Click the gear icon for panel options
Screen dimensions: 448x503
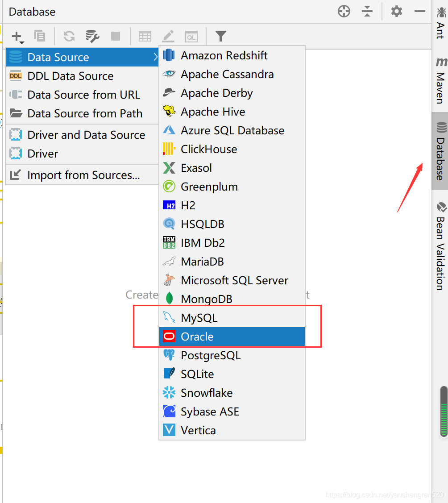(x=396, y=12)
